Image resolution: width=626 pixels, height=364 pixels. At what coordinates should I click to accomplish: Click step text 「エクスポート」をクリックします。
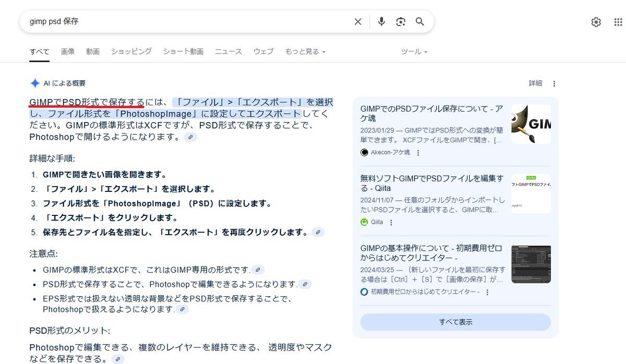tap(111, 218)
